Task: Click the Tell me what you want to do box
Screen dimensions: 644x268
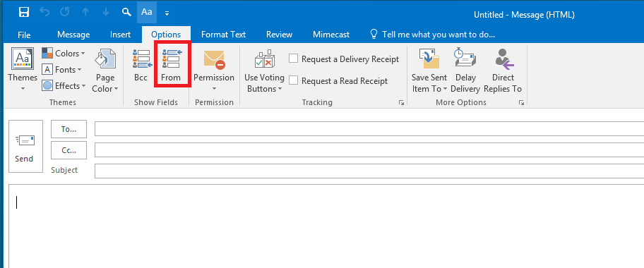Action: pyautogui.click(x=433, y=35)
